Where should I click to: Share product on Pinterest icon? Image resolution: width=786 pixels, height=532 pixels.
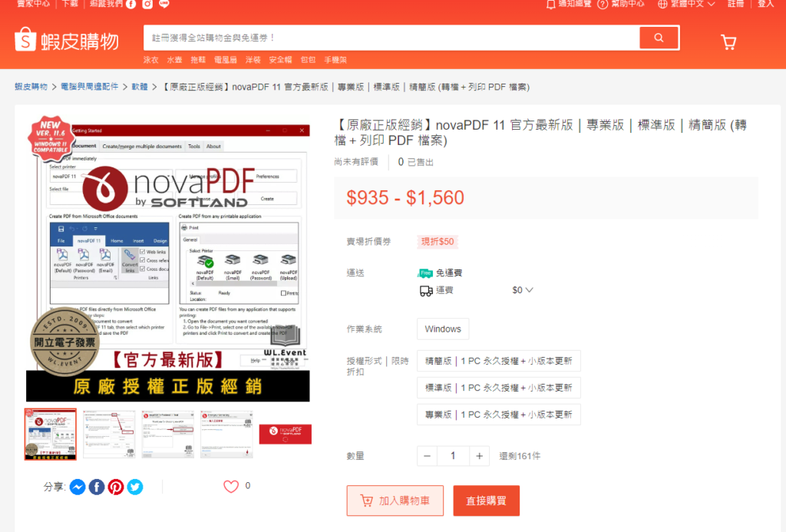(116, 487)
